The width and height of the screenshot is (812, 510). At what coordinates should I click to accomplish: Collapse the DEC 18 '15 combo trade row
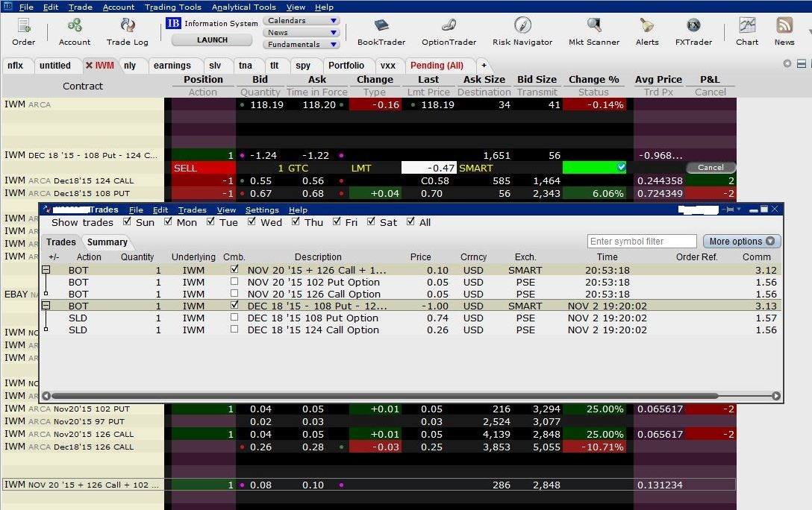46,306
